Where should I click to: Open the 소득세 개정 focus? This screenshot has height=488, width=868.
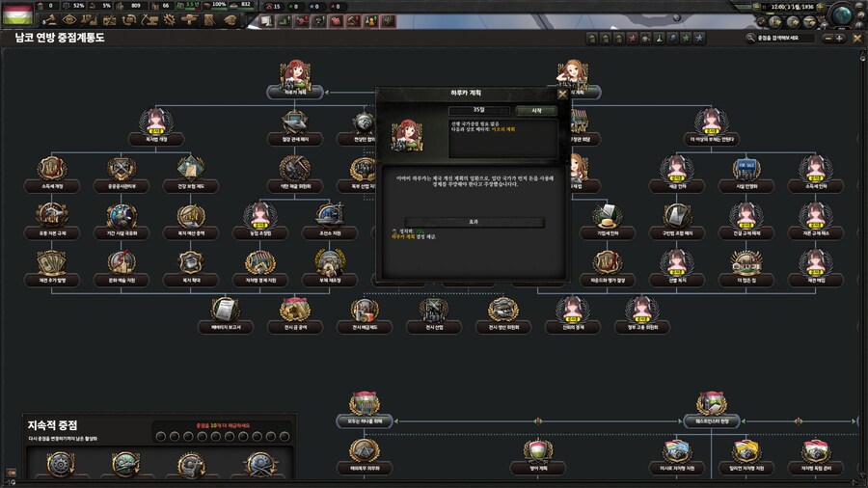52,168
